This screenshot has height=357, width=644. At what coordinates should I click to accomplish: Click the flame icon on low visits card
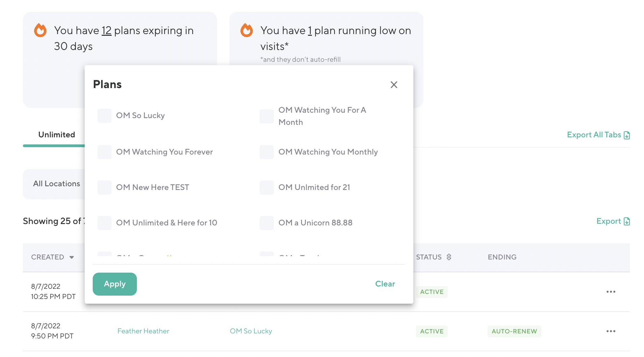[x=246, y=30]
